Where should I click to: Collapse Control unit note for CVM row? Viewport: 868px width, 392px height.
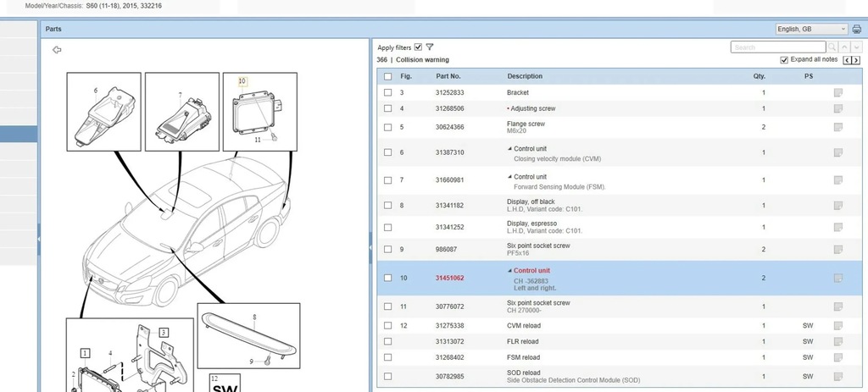(509, 149)
